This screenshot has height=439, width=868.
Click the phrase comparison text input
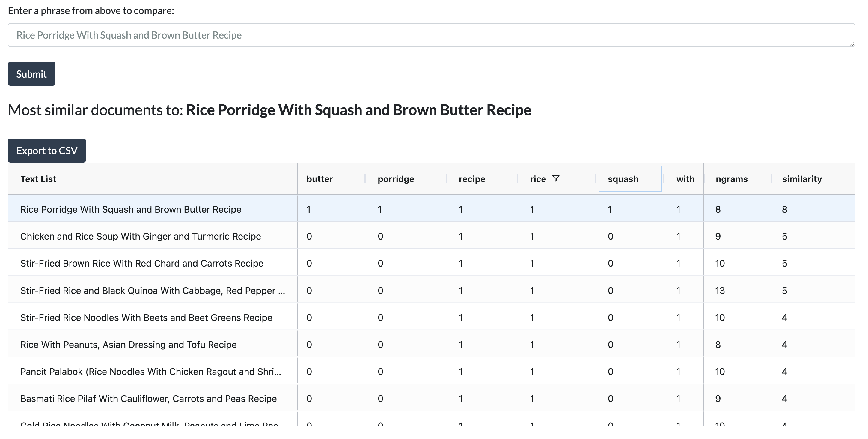pos(431,35)
